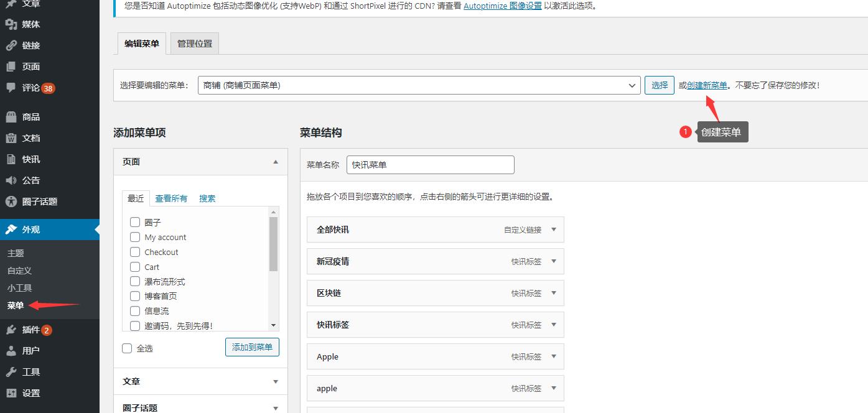Click the 页面 pages icon in sidebar
The width and height of the screenshot is (868, 413).
pyautogui.click(x=11, y=67)
